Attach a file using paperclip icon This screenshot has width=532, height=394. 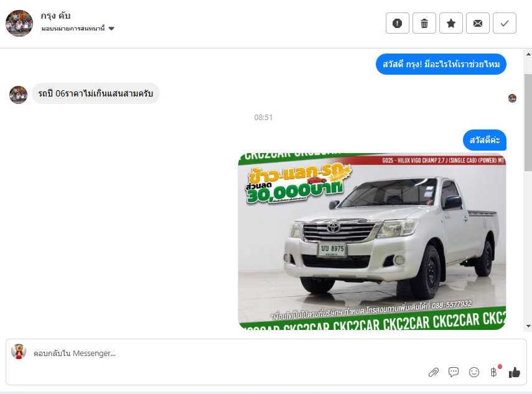(x=434, y=372)
